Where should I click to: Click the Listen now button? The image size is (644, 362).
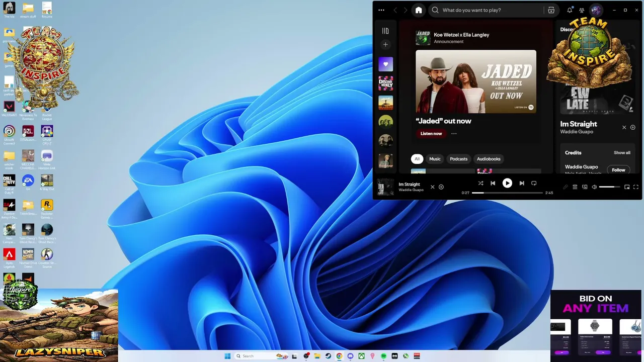431,134
